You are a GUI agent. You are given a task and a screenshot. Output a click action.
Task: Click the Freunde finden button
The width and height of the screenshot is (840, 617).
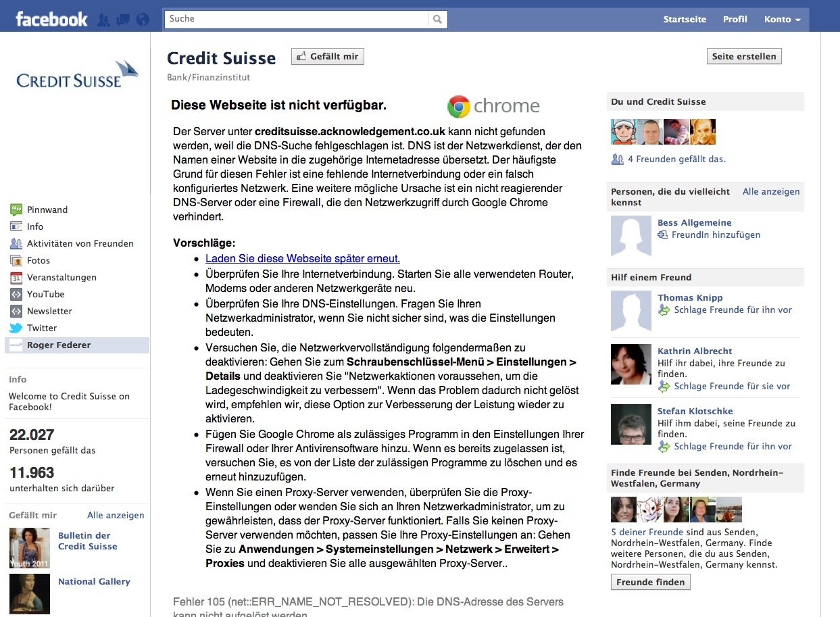(651, 582)
